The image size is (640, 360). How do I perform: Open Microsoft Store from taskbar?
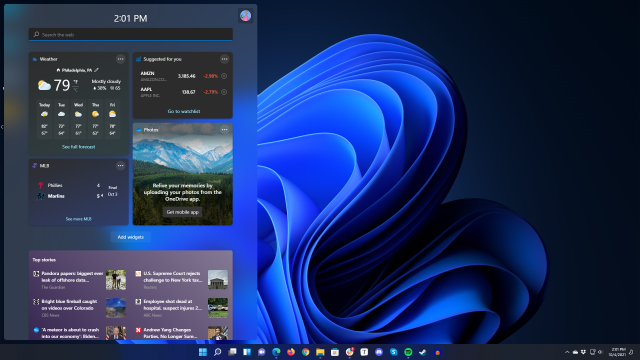(x=335, y=352)
